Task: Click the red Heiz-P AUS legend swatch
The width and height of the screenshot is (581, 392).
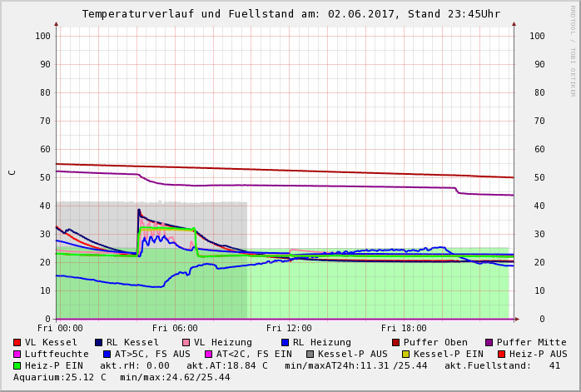Action: tap(500, 354)
